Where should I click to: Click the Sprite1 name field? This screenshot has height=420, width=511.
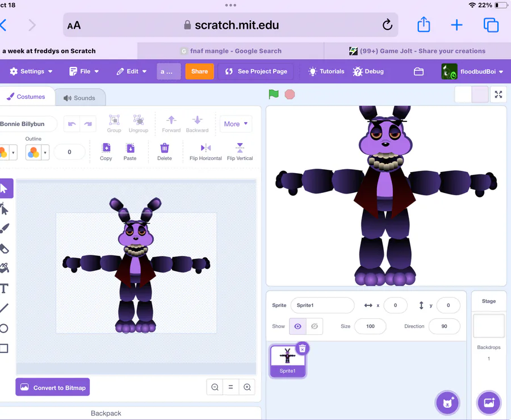(322, 305)
